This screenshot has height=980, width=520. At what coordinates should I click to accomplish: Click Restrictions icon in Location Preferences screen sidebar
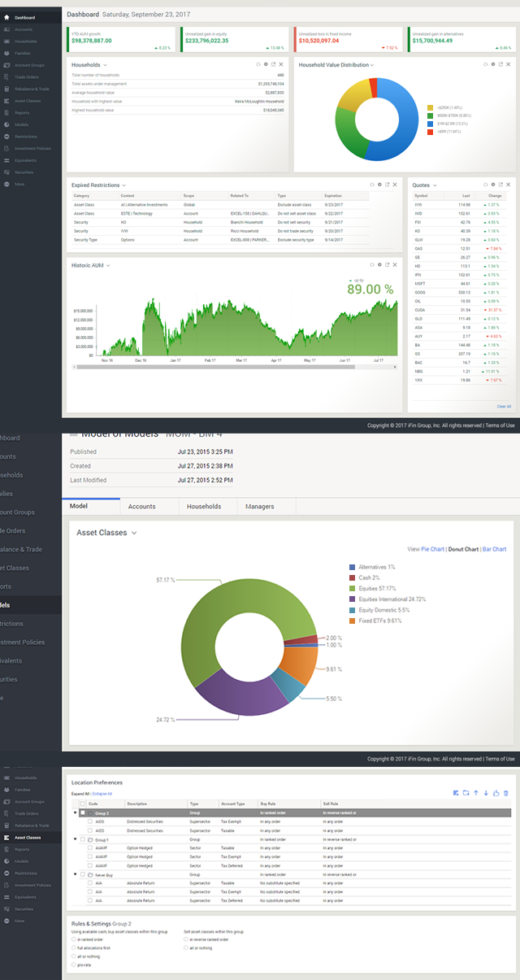pyautogui.click(x=7, y=873)
